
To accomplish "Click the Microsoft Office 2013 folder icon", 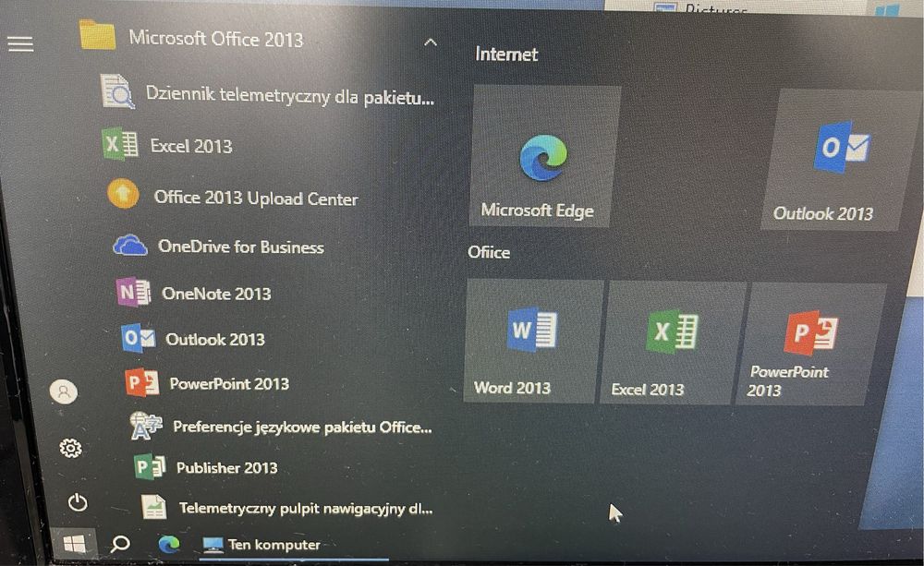I will (x=97, y=35).
